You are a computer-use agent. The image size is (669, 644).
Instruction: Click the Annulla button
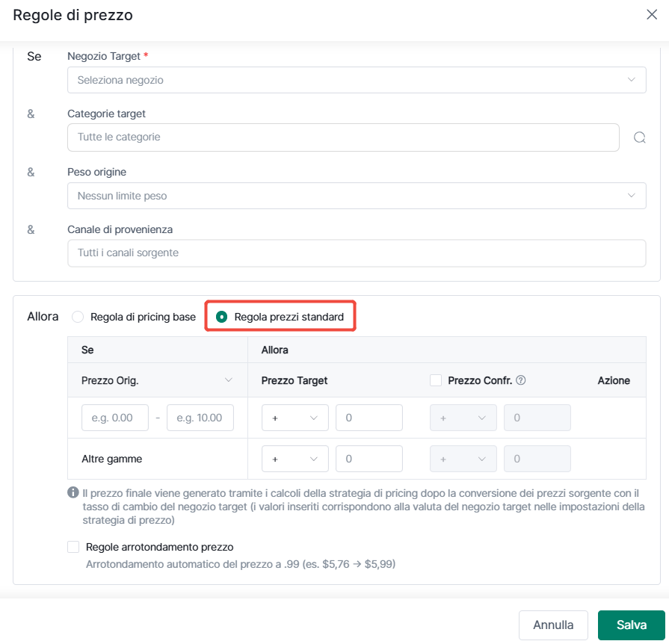553,625
